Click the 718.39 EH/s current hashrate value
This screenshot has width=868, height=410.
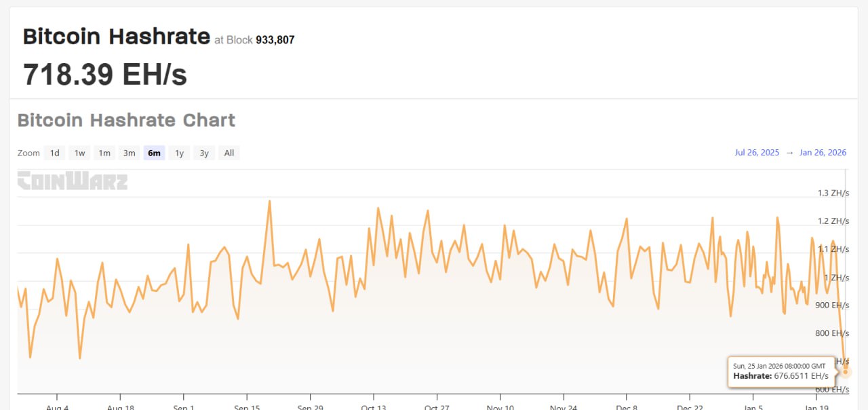(105, 74)
